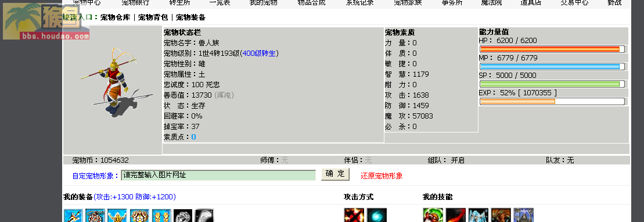Follow the blue 400级转生 link
Screen dimensions: 644x222
[259, 53]
